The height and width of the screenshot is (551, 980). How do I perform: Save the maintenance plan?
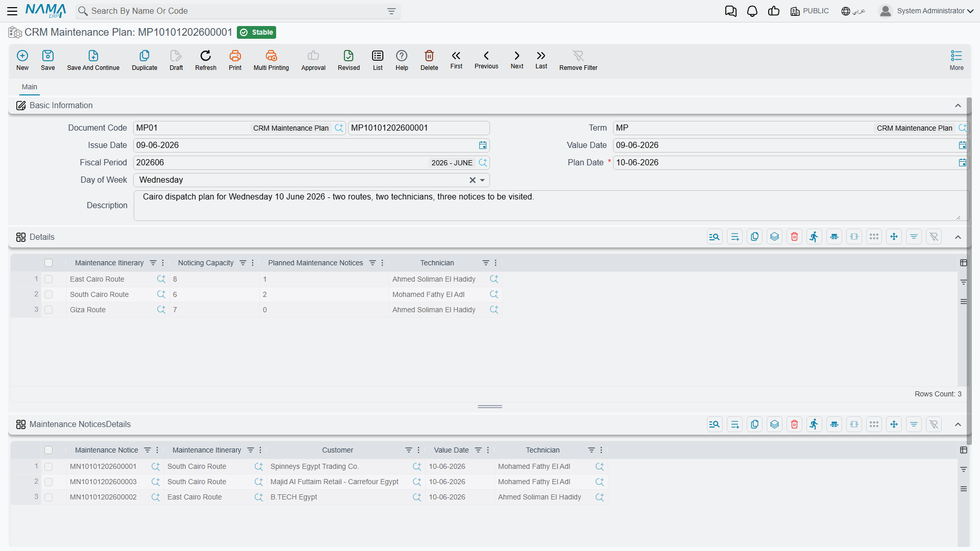tap(48, 60)
